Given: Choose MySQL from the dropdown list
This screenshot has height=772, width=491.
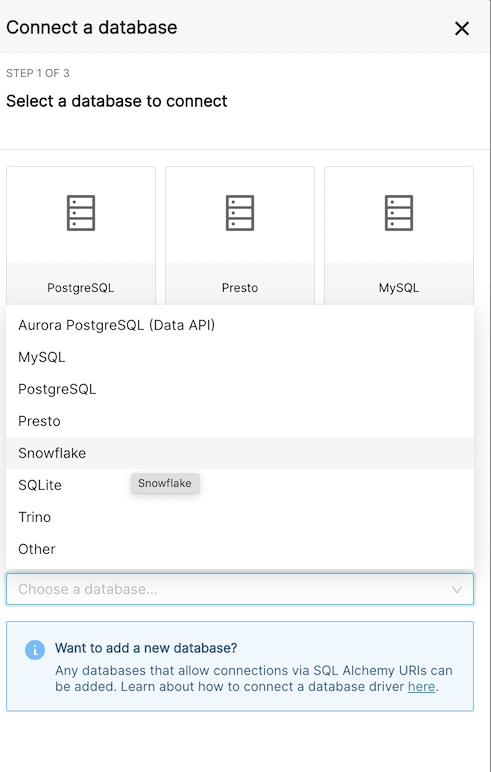Looking at the screenshot, I should (x=240, y=357).
